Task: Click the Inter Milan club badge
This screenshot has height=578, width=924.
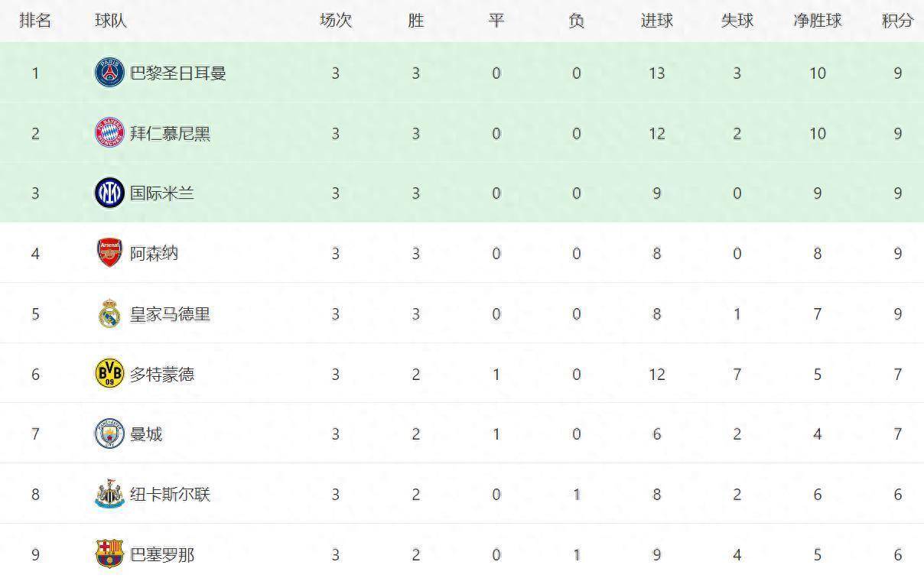Action: pos(109,193)
